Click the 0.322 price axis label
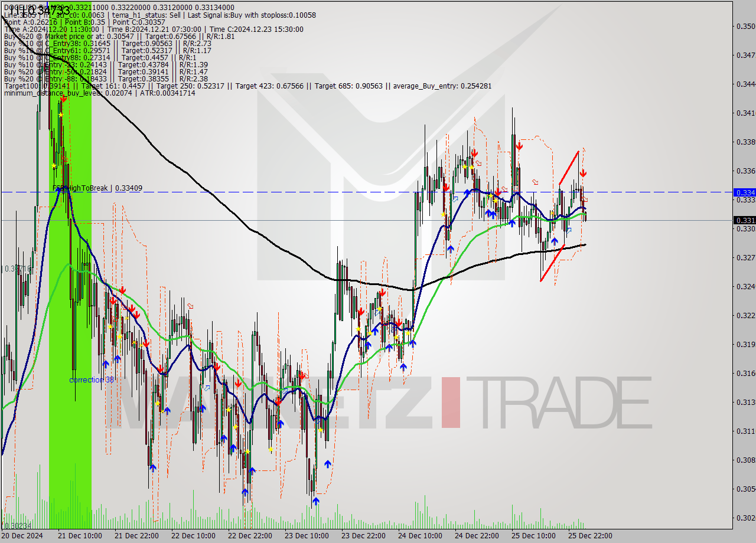Image resolution: width=756 pixels, height=543 pixels. (x=745, y=315)
